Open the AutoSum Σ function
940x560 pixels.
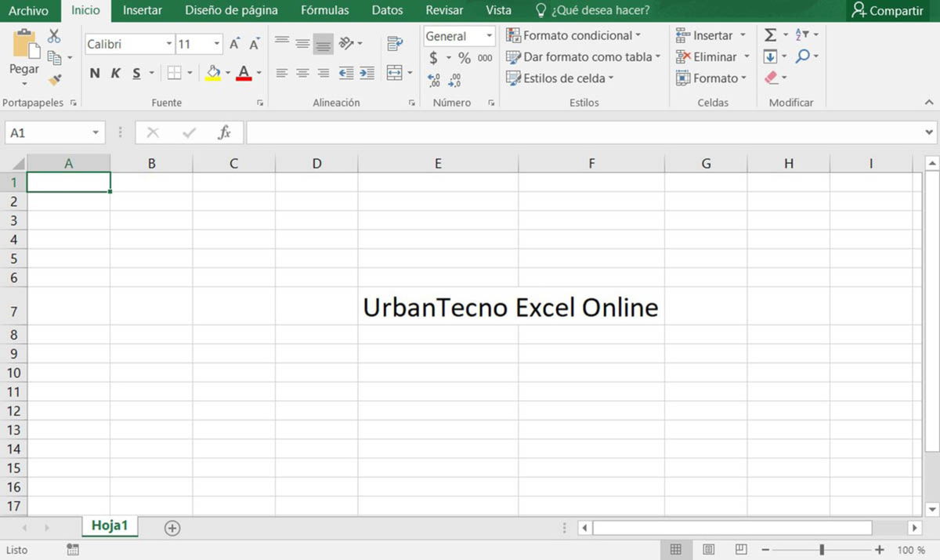click(x=770, y=34)
